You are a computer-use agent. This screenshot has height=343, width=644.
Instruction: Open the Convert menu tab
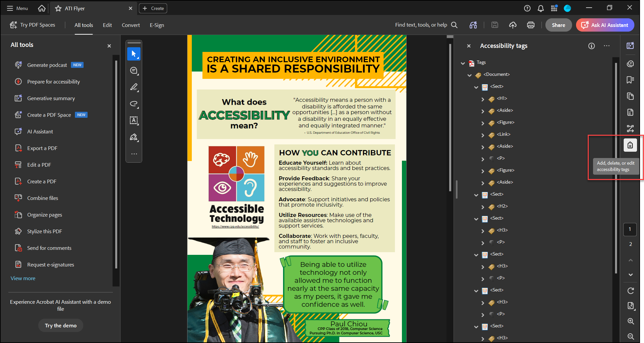click(131, 25)
